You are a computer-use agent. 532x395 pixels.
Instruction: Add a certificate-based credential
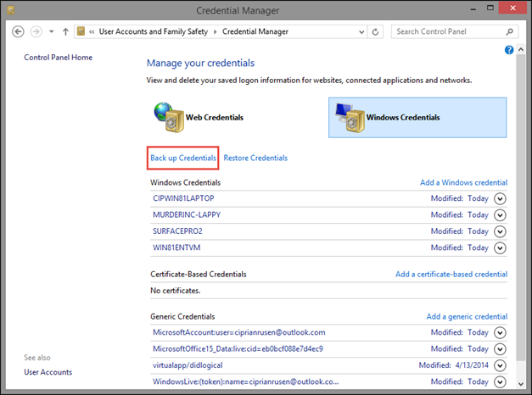pos(451,274)
